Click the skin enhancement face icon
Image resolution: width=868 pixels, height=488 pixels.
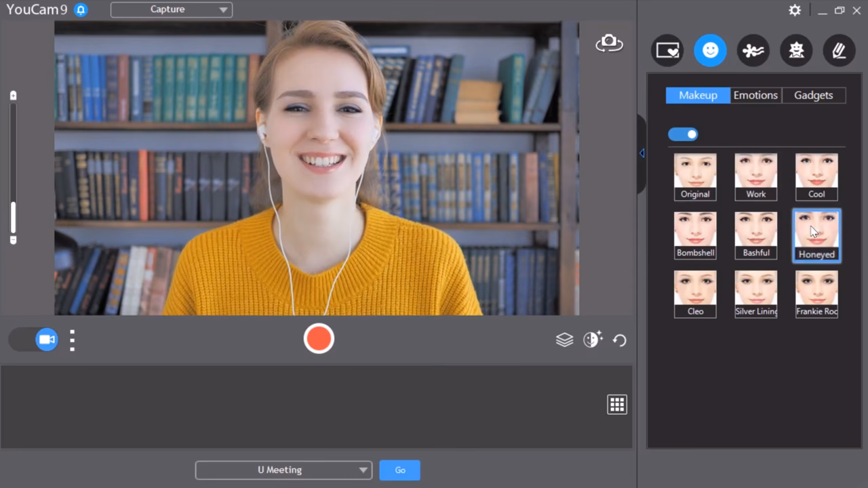pos(593,340)
